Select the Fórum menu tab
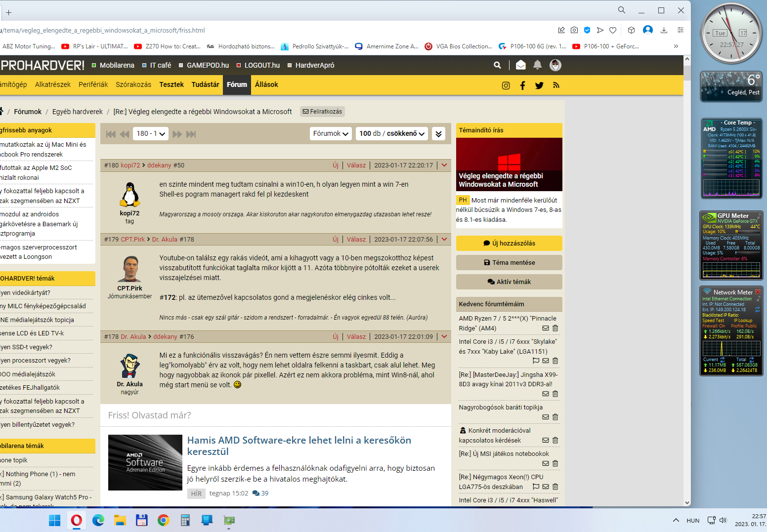767x532 pixels. (237, 84)
